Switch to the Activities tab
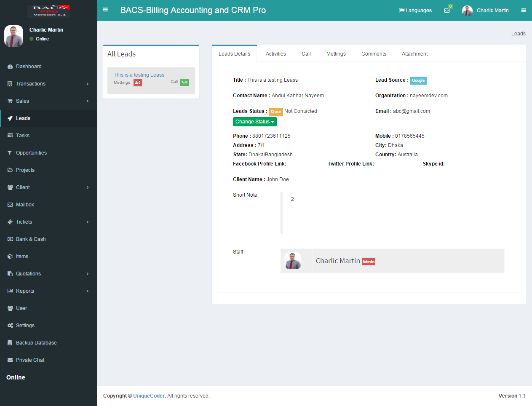 pyautogui.click(x=276, y=54)
